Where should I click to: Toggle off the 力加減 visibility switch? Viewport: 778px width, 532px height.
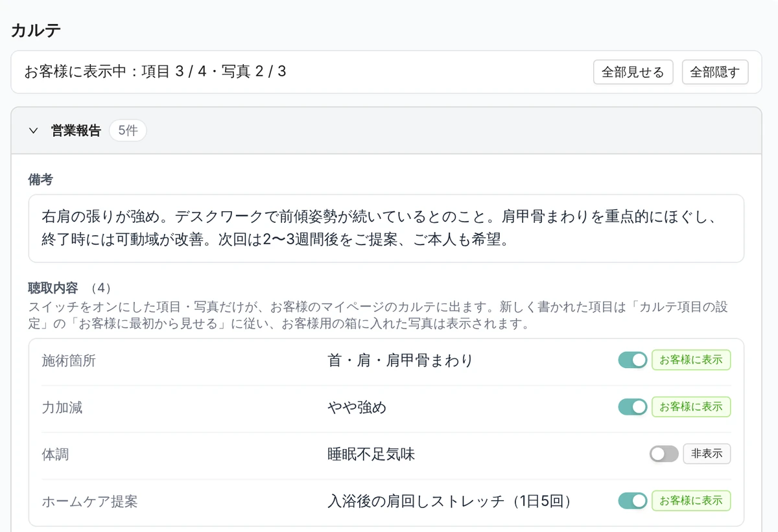[633, 407]
